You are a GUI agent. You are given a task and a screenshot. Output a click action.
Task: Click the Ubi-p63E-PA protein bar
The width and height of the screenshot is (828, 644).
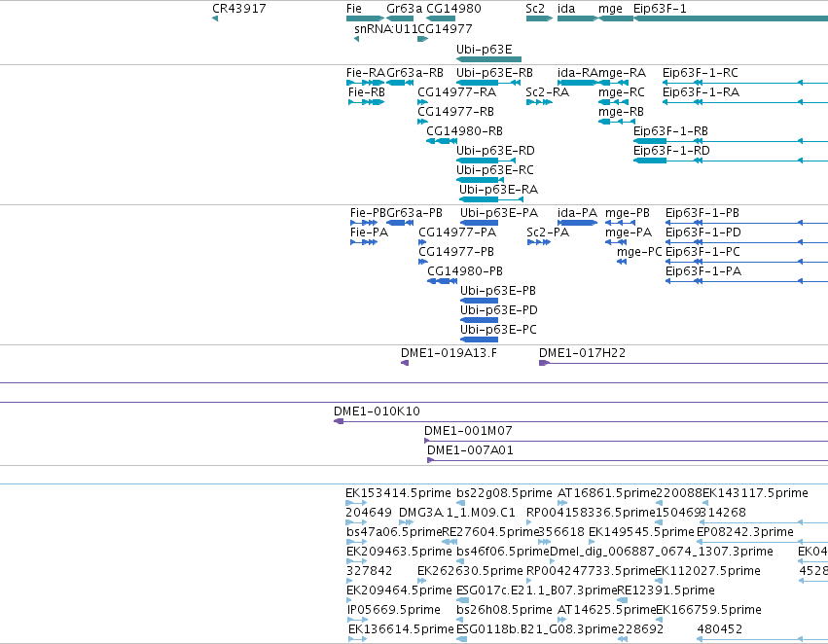coord(479,223)
